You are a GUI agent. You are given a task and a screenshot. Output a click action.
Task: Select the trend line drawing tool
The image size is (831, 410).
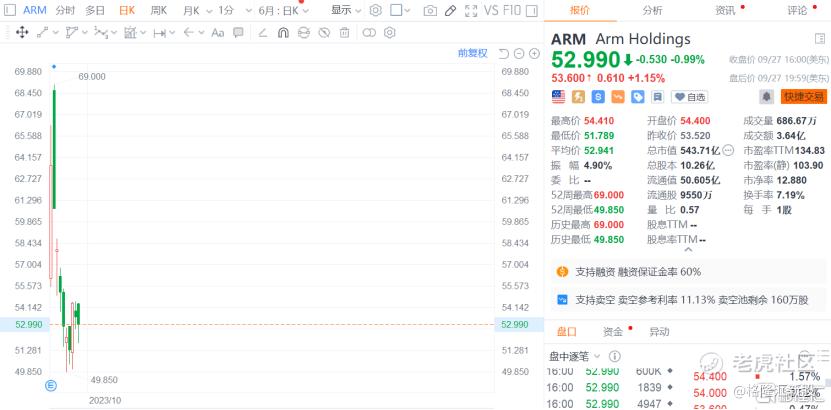[43, 33]
